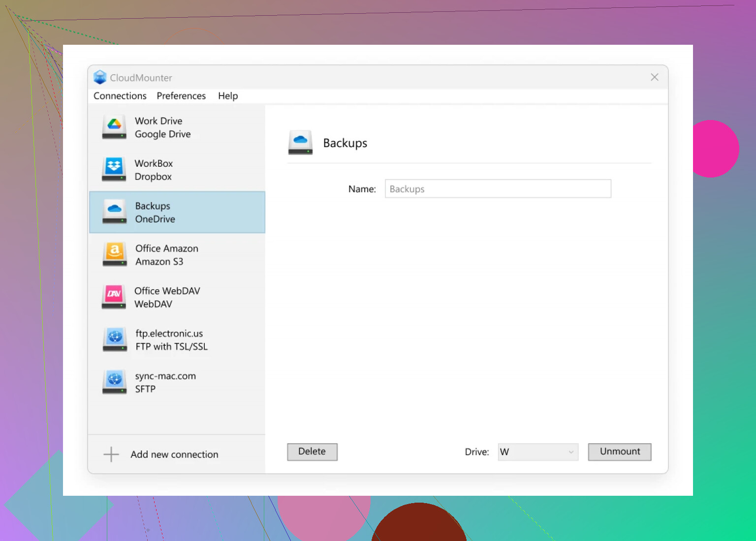
Task: Select the Google Drive icon for Work Drive
Action: click(x=114, y=127)
